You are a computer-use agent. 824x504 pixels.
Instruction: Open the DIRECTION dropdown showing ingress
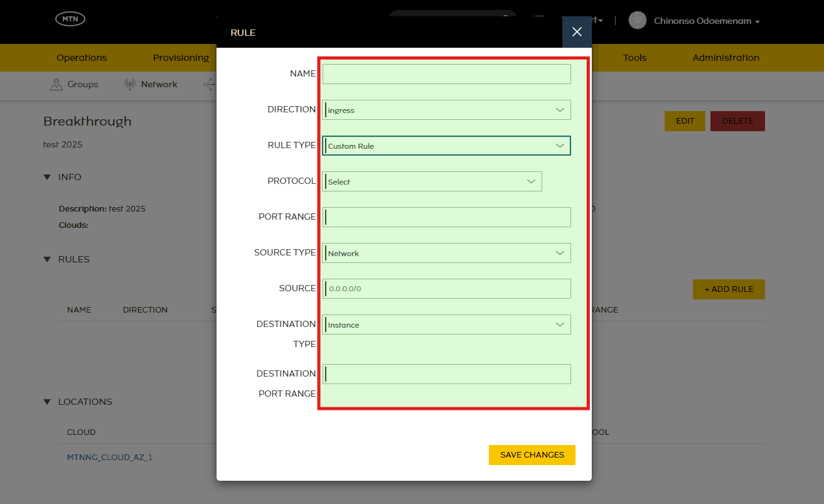click(446, 110)
